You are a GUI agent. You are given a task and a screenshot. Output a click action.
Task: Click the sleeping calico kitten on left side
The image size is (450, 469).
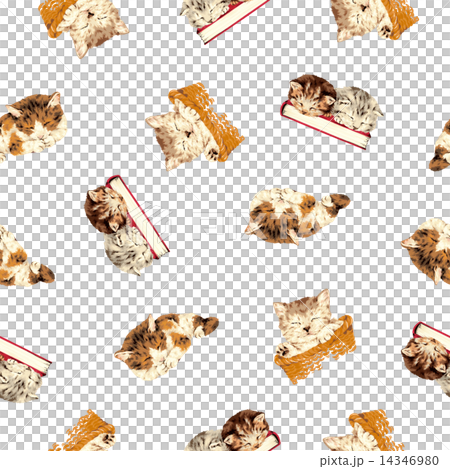click(x=33, y=126)
